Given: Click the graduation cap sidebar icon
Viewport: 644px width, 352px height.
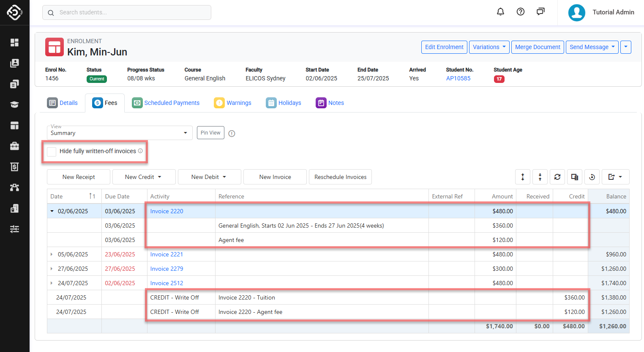Looking at the screenshot, I should point(14,104).
